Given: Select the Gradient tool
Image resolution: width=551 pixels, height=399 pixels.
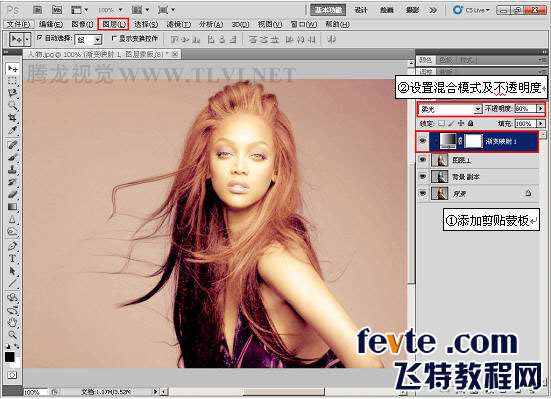Looking at the screenshot, I should tap(12, 207).
